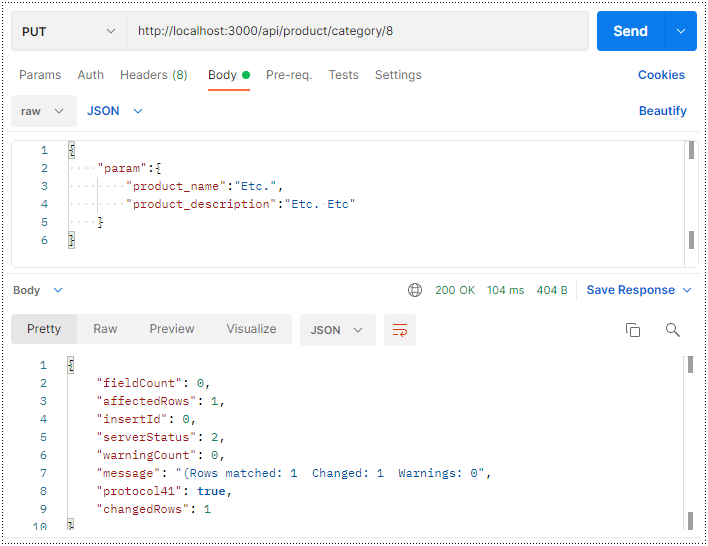
Task: Open the Tests tab
Action: click(x=343, y=75)
